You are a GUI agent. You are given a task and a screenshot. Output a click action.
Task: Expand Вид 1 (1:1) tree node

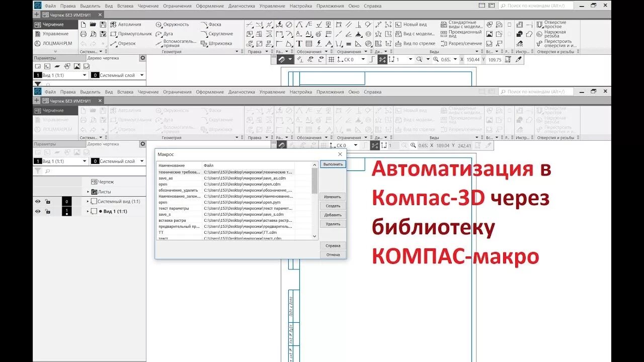point(88,211)
